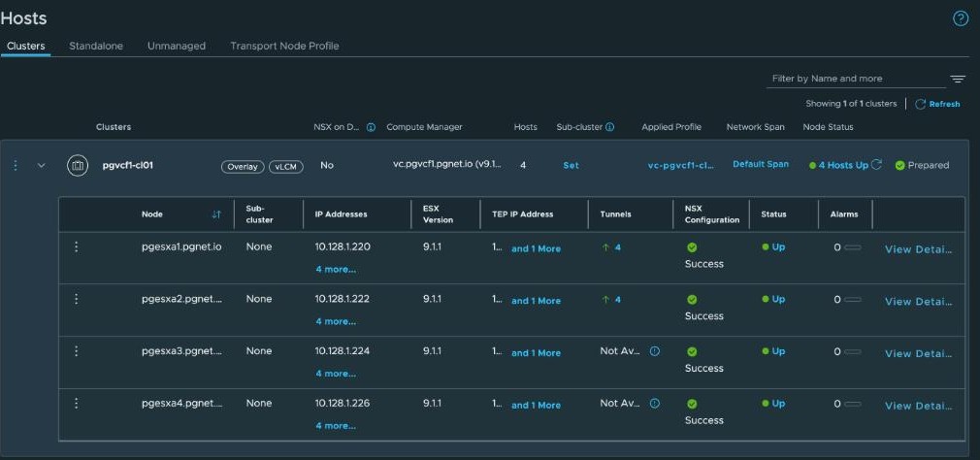Click the green Success check icon for pgesxa1
Viewport: 980px width, 460px height.
click(692, 247)
